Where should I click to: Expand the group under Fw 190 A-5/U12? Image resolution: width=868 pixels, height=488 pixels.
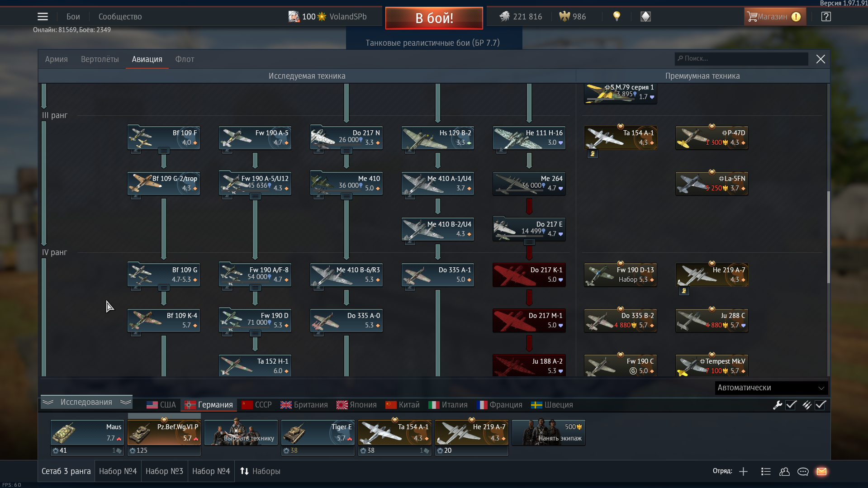pyautogui.click(x=255, y=196)
